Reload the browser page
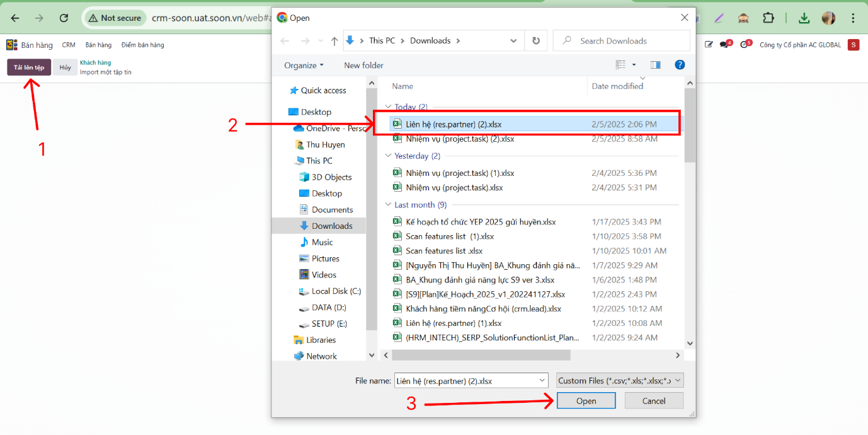The height and width of the screenshot is (435, 868). tap(64, 18)
